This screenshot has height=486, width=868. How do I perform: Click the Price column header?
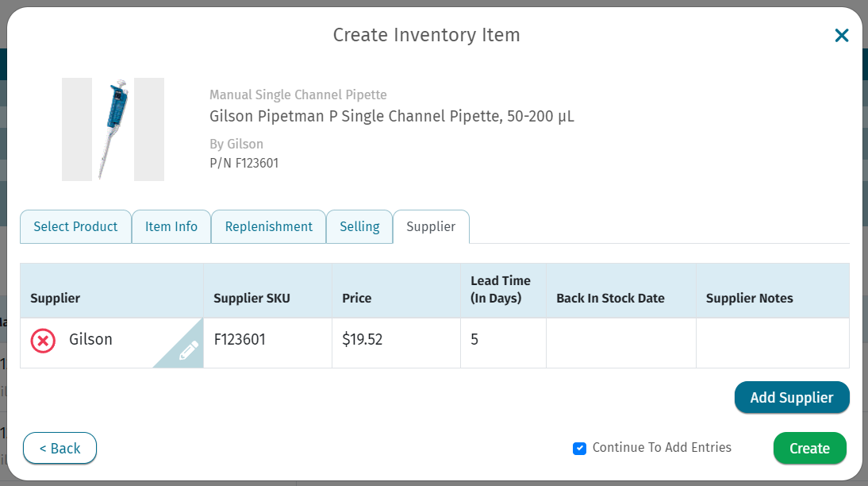click(x=357, y=299)
